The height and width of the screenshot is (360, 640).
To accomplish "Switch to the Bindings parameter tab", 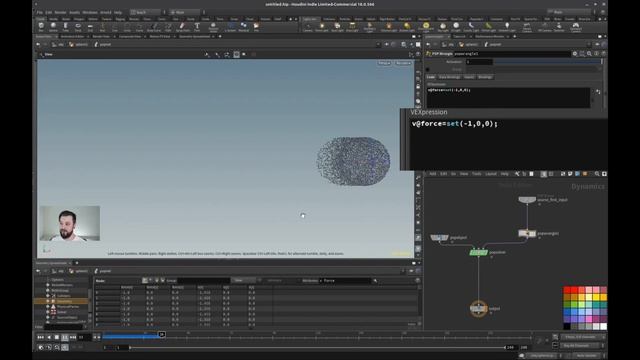I will coord(485,77).
